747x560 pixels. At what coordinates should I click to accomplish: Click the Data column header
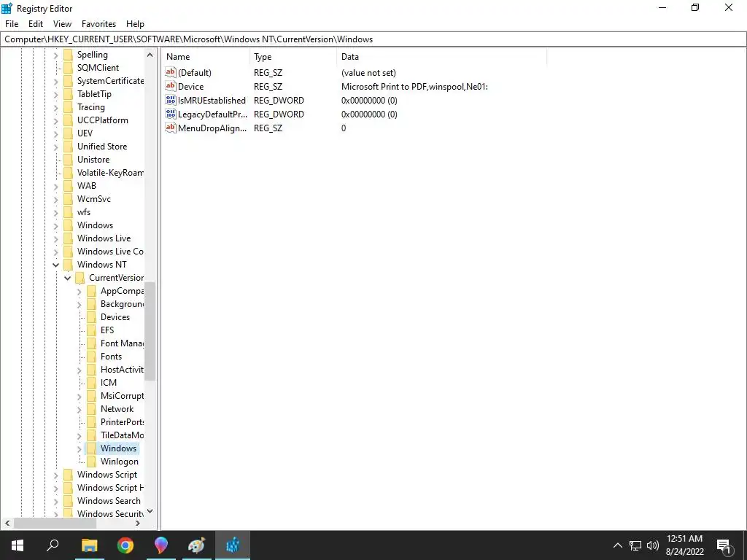pyautogui.click(x=441, y=57)
